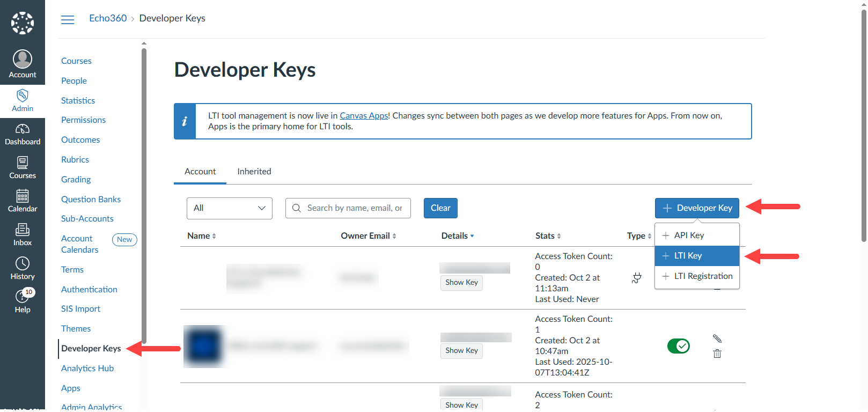Open People in the admin sidebar
Viewport: 868px width, 412px height.
pos(74,81)
